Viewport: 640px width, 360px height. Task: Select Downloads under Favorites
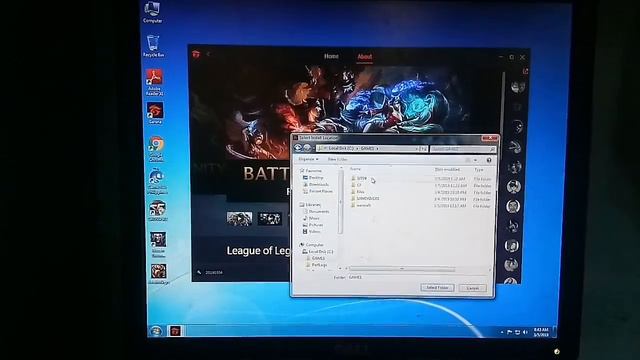[316, 184]
